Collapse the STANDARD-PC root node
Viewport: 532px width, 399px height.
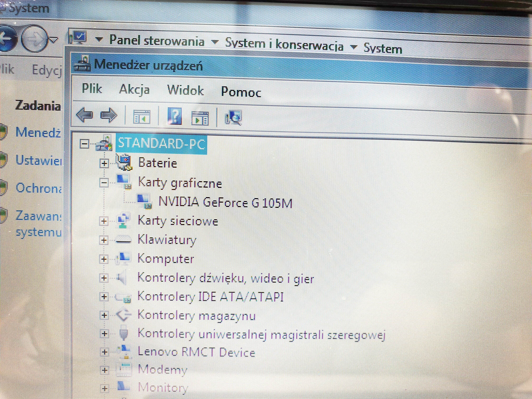(x=84, y=144)
